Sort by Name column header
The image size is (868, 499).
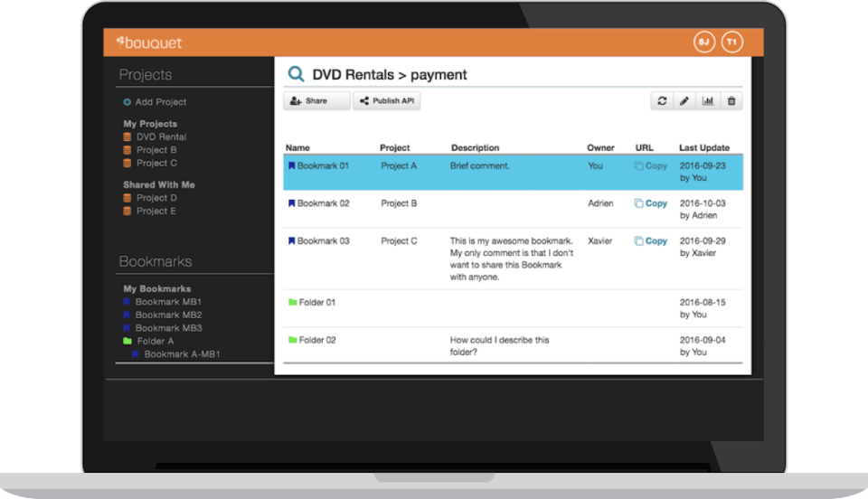pyautogui.click(x=297, y=147)
